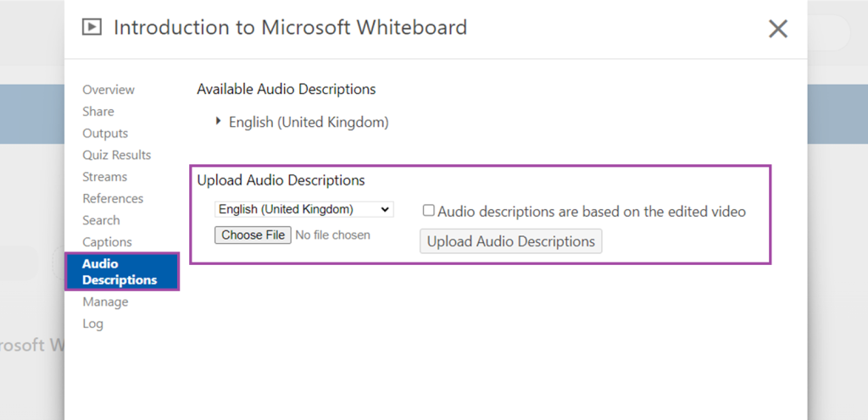Image resolution: width=868 pixels, height=420 pixels.
Task: View the Log tab
Action: (92, 323)
